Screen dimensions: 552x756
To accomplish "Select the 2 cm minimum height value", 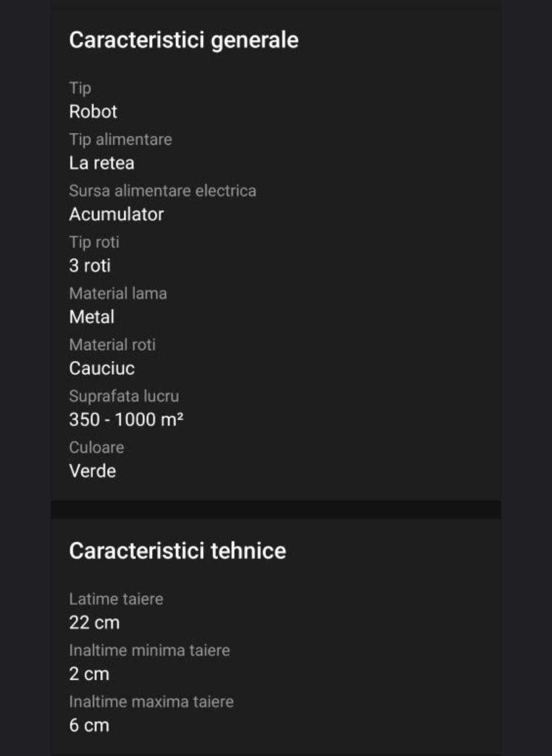I will click(89, 674).
